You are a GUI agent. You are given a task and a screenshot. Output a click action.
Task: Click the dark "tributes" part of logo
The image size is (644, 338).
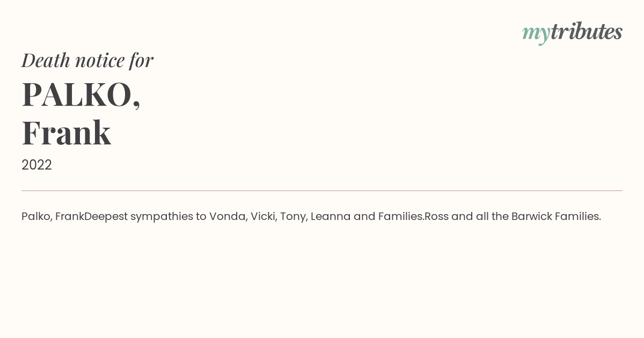coord(587,31)
